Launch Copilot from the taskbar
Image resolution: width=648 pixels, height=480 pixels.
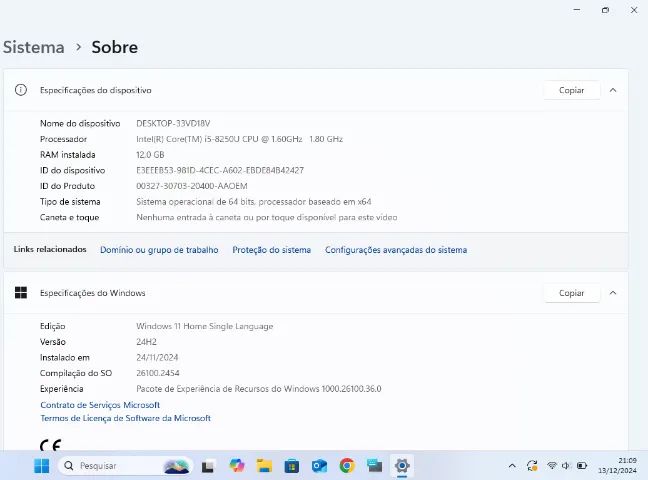(x=236, y=466)
